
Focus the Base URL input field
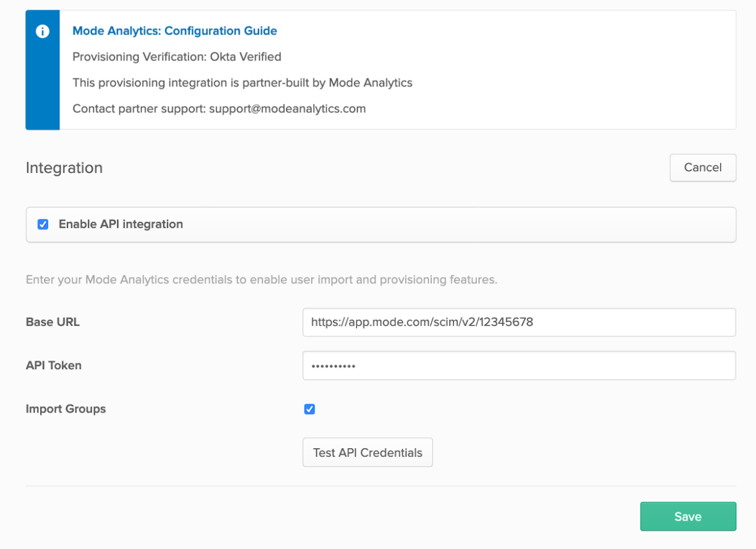[519, 322]
